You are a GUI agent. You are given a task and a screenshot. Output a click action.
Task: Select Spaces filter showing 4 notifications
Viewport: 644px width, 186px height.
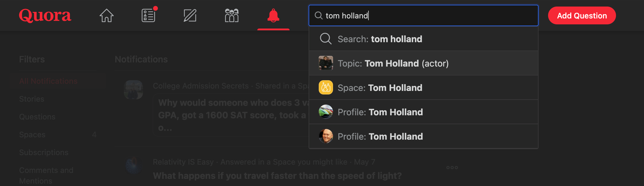click(32, 135)
